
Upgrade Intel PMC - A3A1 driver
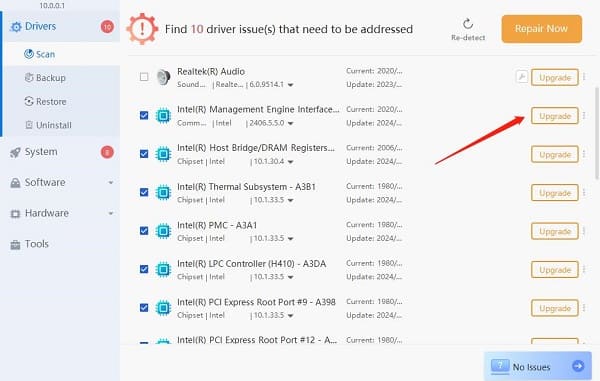(x=554, y=231)
